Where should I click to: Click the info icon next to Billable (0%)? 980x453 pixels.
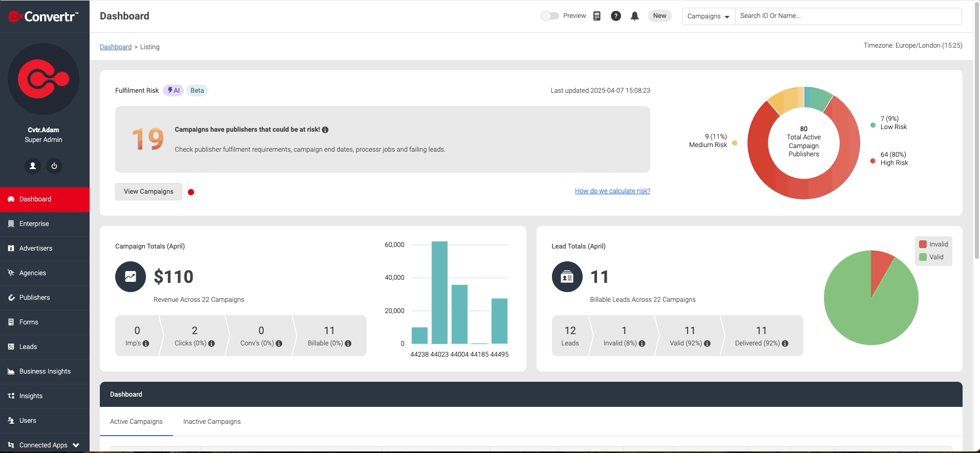pyautogui.click(x=348, y=343)
